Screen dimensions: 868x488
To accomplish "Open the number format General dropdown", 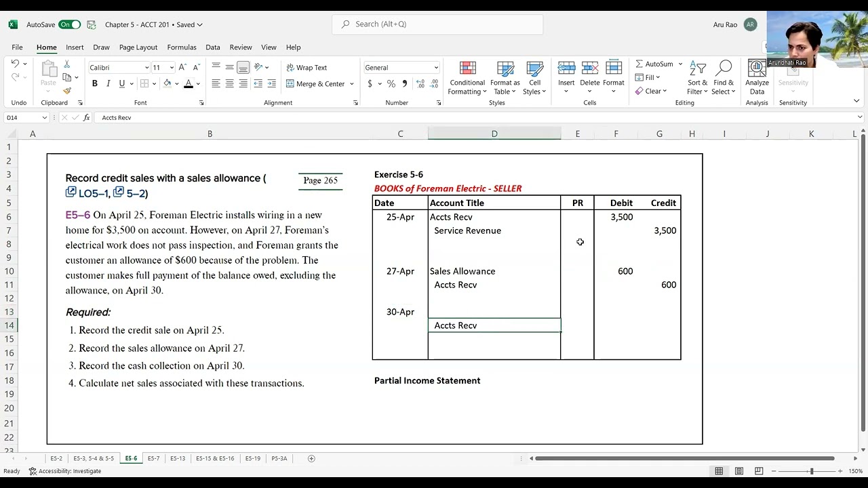I will pyautogui.click(x=436, y=68).
